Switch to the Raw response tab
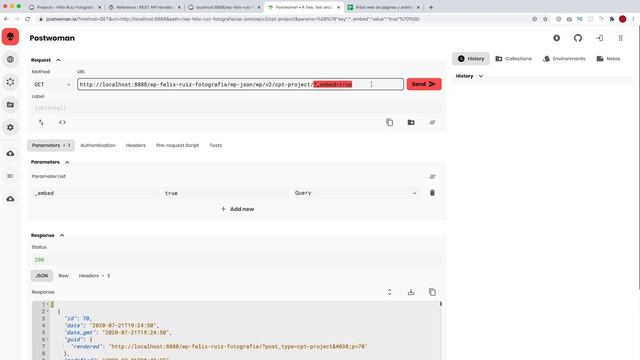 click(63, 276)
